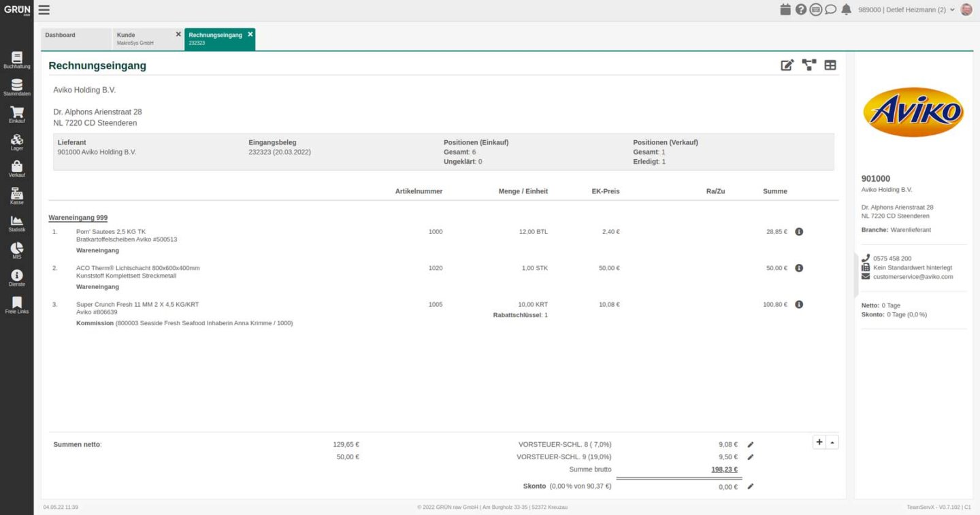
Task: Open the hamburger navigation menu
Action: 44,10
